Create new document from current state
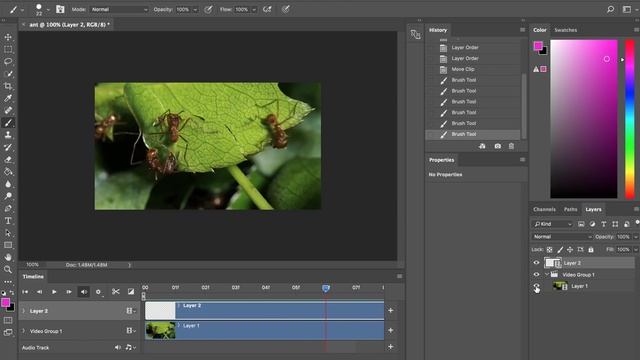This screenshot has width=640, height=360. pos(482,146)
